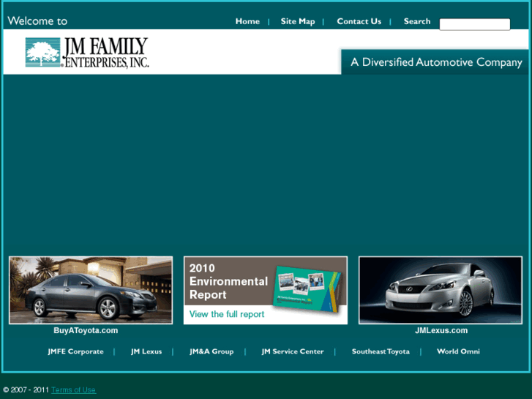
Task: Focus the search input field
Action: pyautogui.click(x=475, y=24)
